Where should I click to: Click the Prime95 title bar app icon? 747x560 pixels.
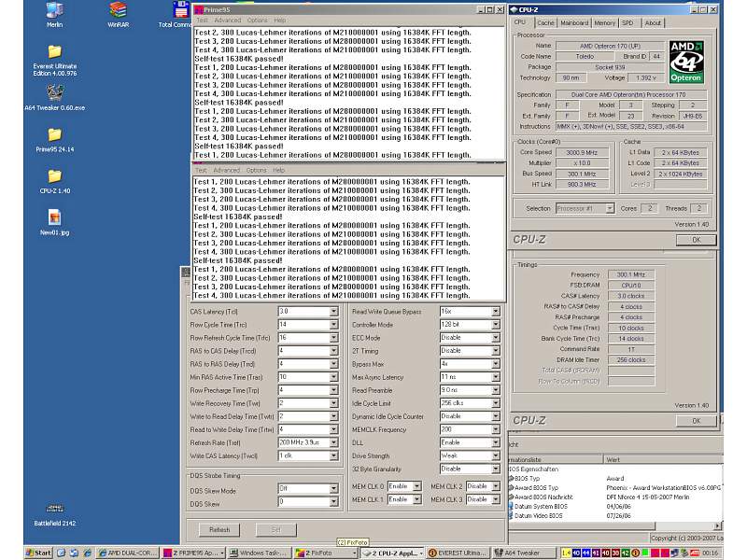pos(199,9)
